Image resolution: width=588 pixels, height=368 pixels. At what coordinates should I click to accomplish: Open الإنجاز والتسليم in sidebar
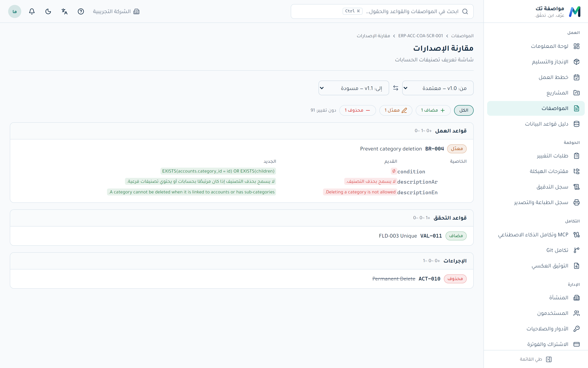536,62
